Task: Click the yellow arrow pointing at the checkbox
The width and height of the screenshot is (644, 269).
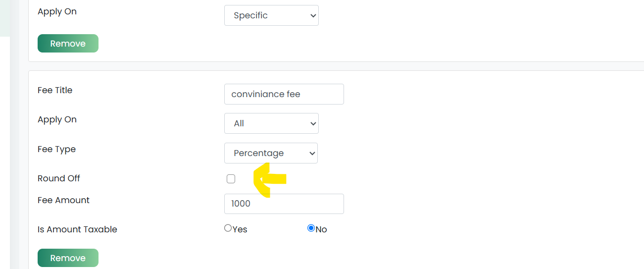Action: 269,179
